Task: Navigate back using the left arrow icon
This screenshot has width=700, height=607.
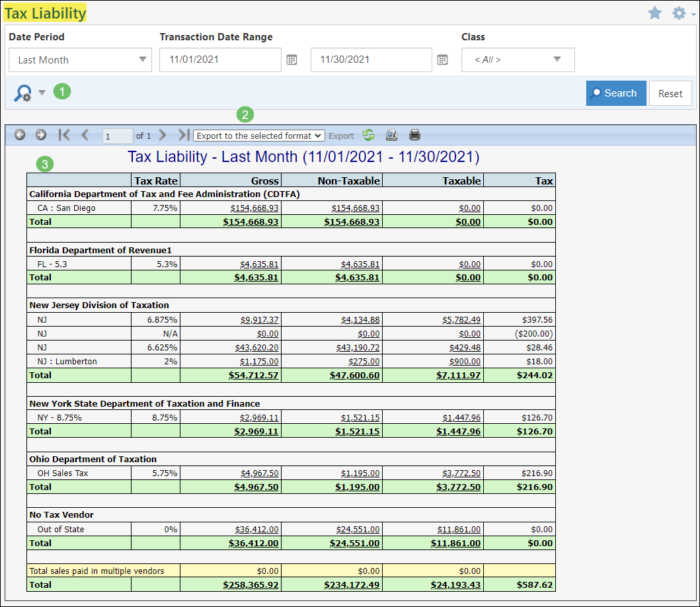Action: tap(20, 135)
